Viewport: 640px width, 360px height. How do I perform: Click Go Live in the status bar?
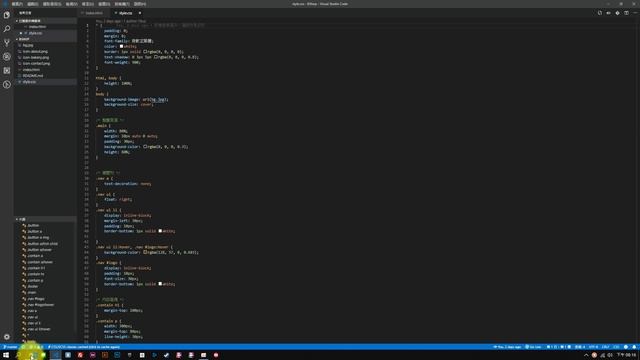tap(533, 347)
